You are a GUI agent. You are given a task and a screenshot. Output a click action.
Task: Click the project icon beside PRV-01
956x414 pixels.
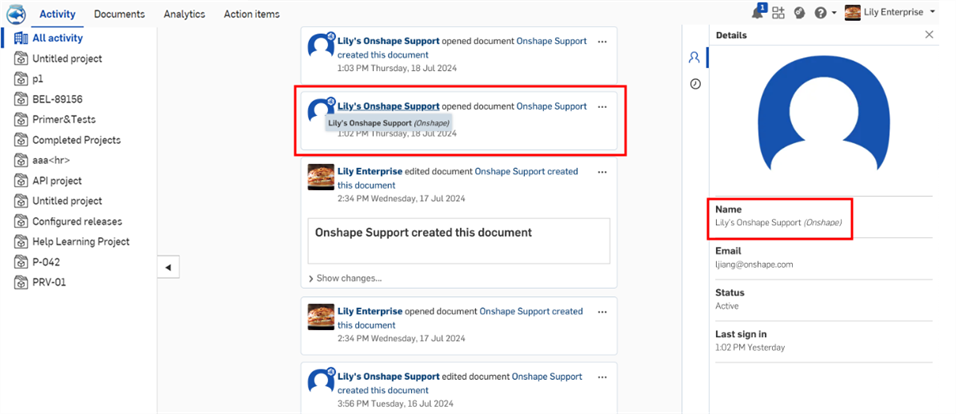(21, 282)
